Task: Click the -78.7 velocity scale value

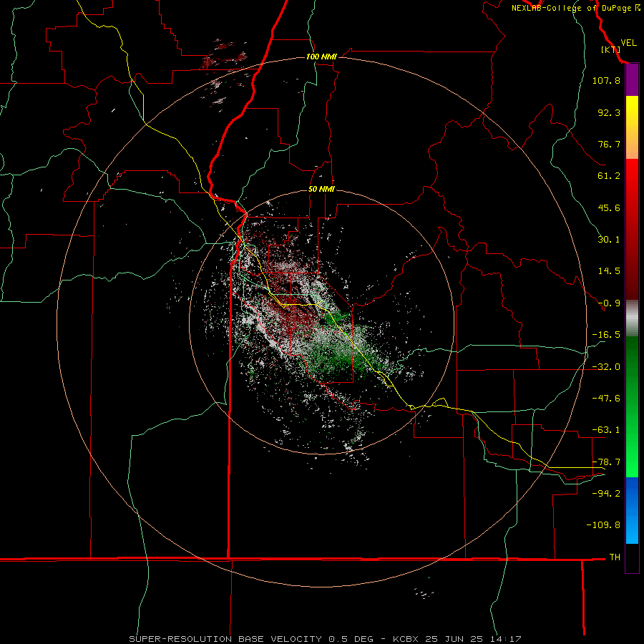Action: pyautogui.click(x=606, y=462)
